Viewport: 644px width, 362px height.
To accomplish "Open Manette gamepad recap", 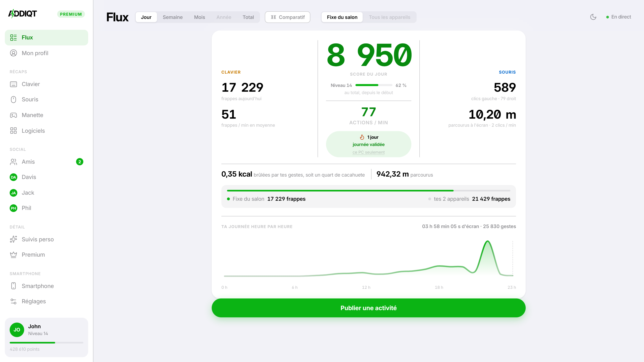I will click(x=46, y=115).
